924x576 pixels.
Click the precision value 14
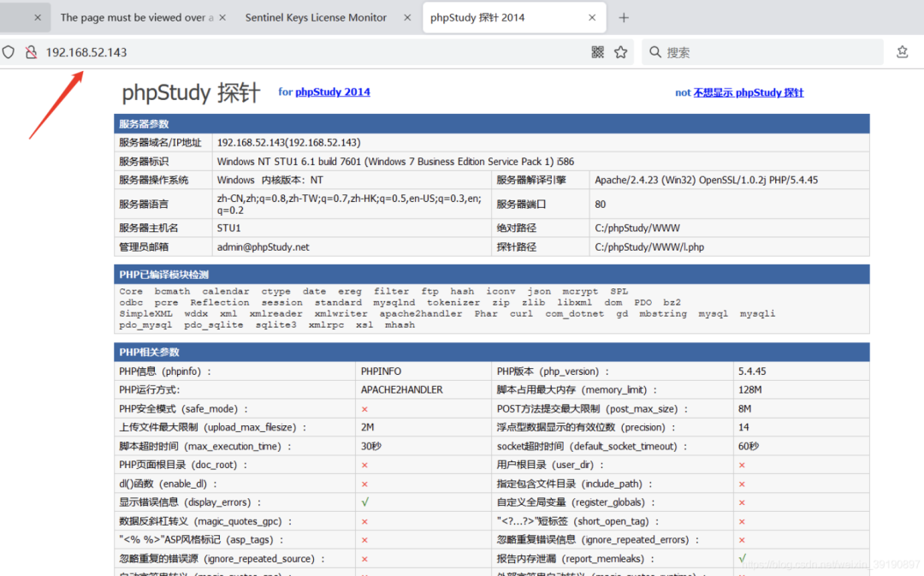(x=743, y=427)
